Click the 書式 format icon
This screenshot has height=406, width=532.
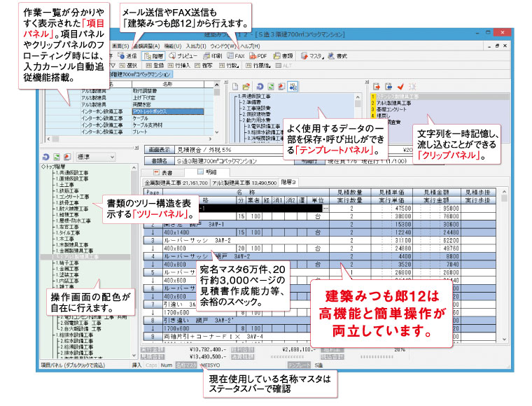coord(337,56)
